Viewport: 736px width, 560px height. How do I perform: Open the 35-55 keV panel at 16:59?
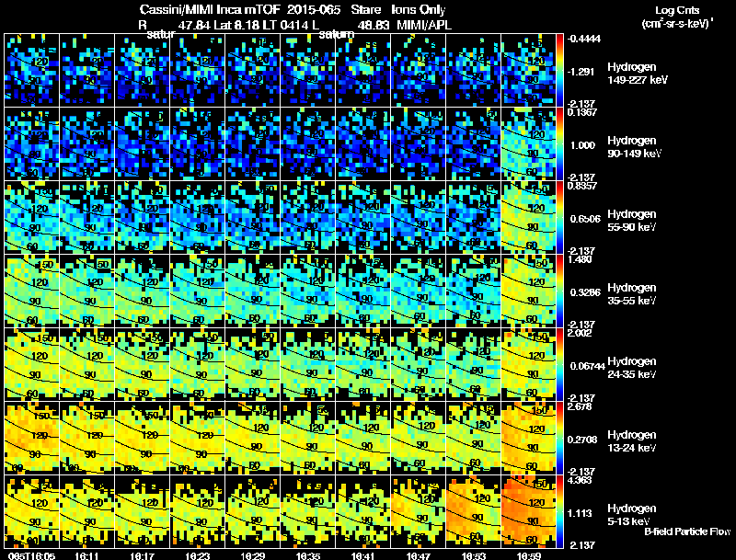[x=528, y=291]
